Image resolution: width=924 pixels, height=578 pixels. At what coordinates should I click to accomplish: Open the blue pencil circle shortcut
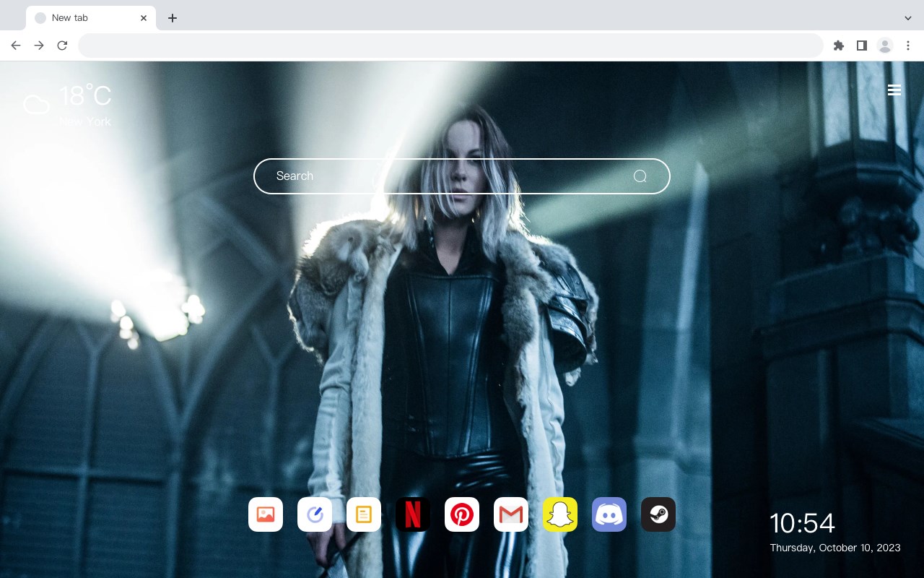pos(315,514)
